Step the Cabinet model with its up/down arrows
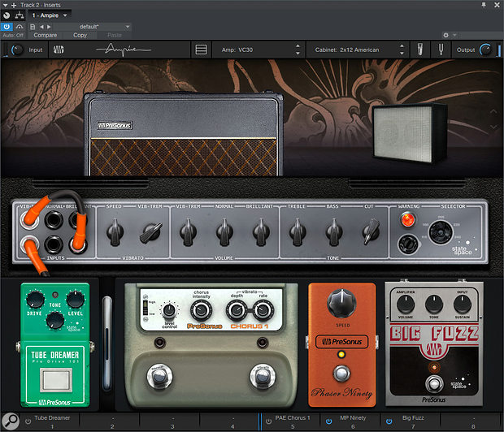The width and height of the screenshot is (504, 432). pyautogui.click(x=402, y=50)
